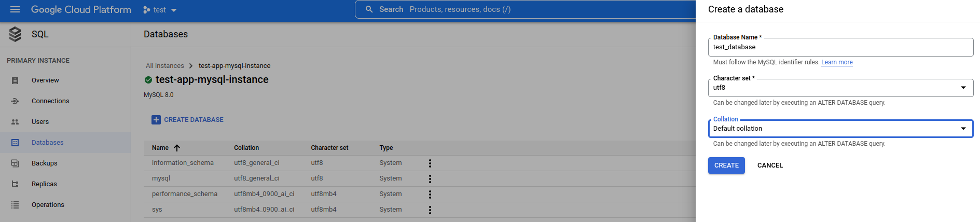Go to Backups page
980x222 pixels.
pyautogui.click(x=45, y=163)
